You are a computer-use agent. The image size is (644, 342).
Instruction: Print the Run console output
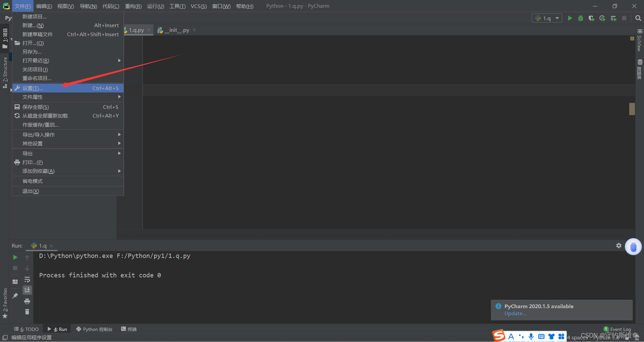[27, 301]
